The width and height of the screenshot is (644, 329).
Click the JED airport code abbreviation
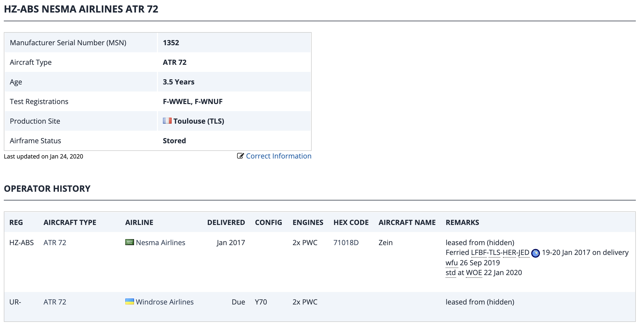[x=524, y=253]
